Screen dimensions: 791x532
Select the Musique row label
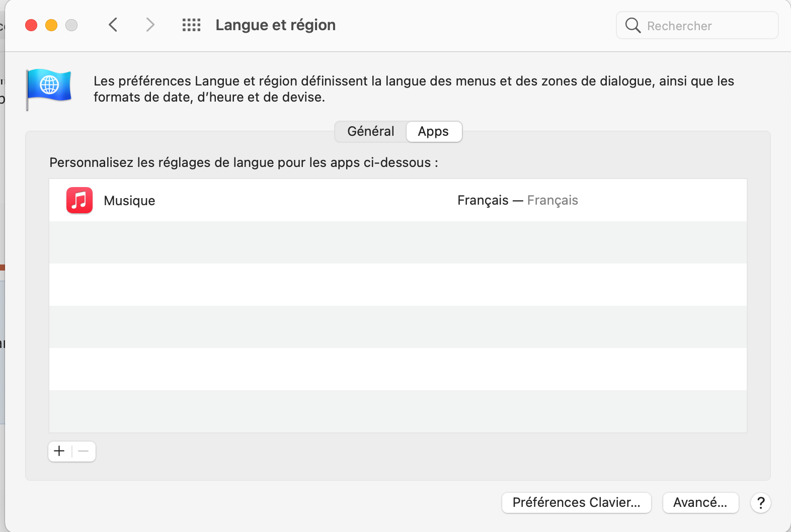pyautogui.click(x=129, y=201)
